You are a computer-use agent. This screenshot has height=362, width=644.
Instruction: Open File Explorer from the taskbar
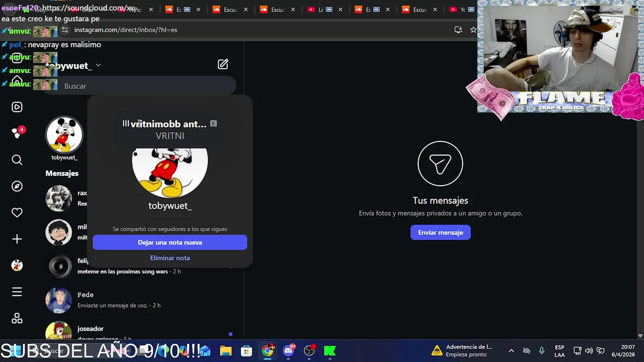(x=225, y=350)
